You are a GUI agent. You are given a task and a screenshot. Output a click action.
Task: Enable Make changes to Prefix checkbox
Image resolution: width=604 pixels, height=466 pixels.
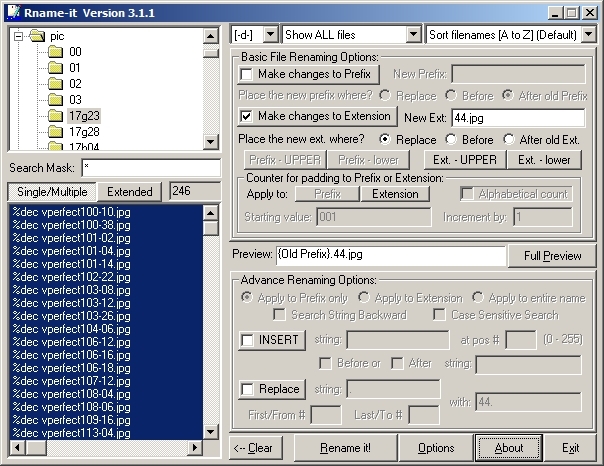246,74
